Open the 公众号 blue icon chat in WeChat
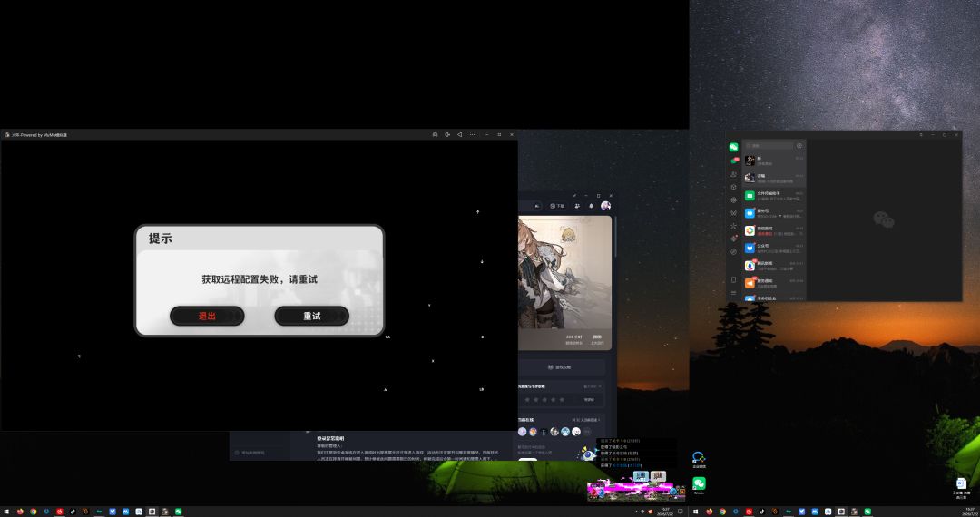 pyautogui.click(x=774, y=248)
